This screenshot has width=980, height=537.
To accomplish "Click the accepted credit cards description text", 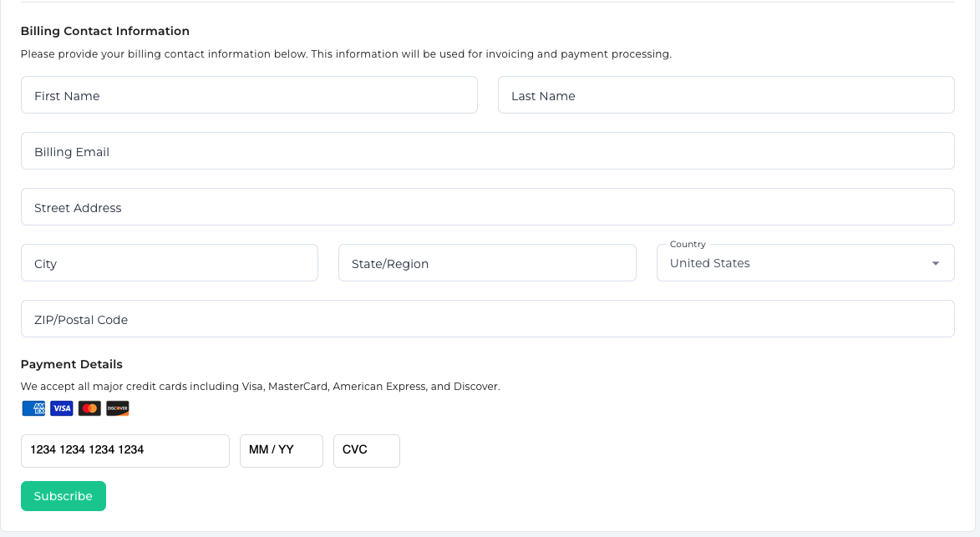I will pyautogui.click(x=260, y=387).
